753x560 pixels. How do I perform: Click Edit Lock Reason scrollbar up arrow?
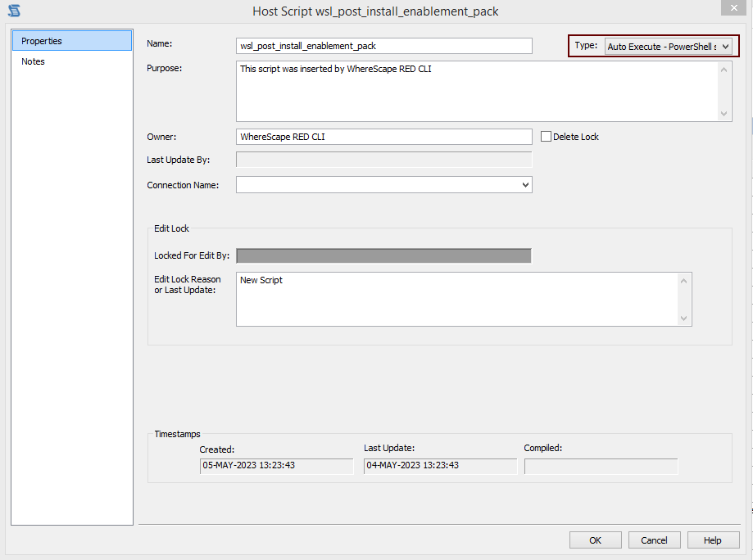coord(684,281)
